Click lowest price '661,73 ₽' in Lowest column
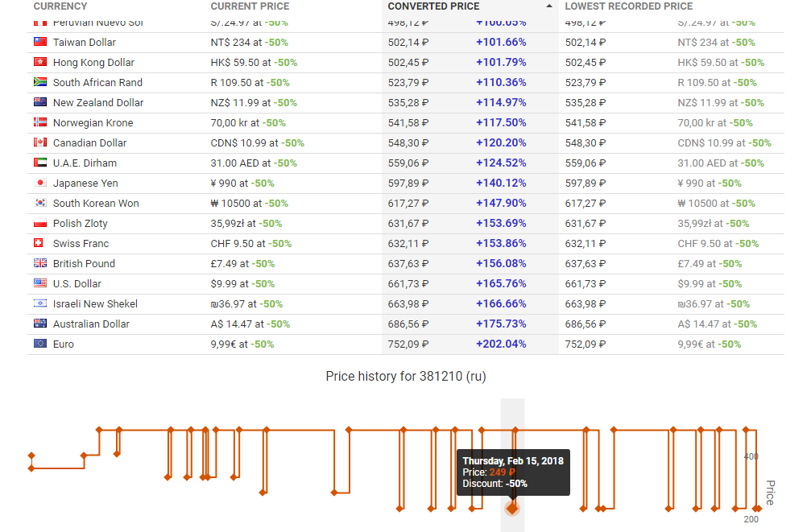The width and height of the screenshot is (811, 532). [x=585, y=284]
